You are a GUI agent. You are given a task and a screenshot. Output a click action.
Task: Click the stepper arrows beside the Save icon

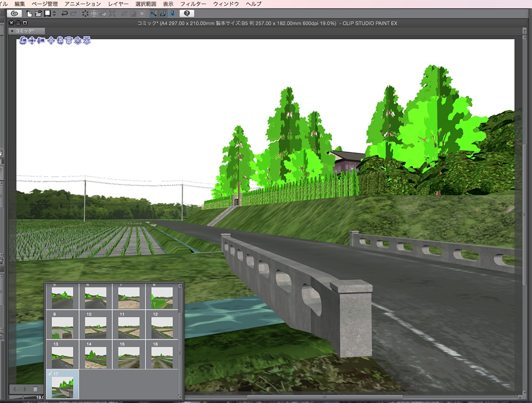click(54, 13)
